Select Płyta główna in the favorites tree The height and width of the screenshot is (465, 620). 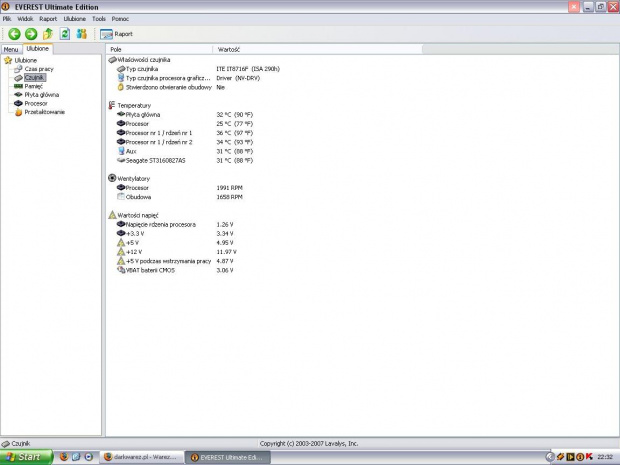click(40, 95)
